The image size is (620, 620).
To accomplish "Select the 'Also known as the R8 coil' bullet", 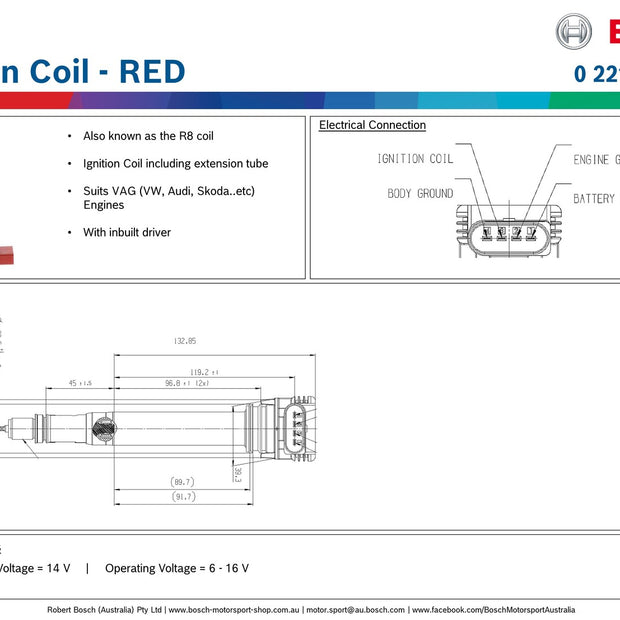I will (148, 136).
